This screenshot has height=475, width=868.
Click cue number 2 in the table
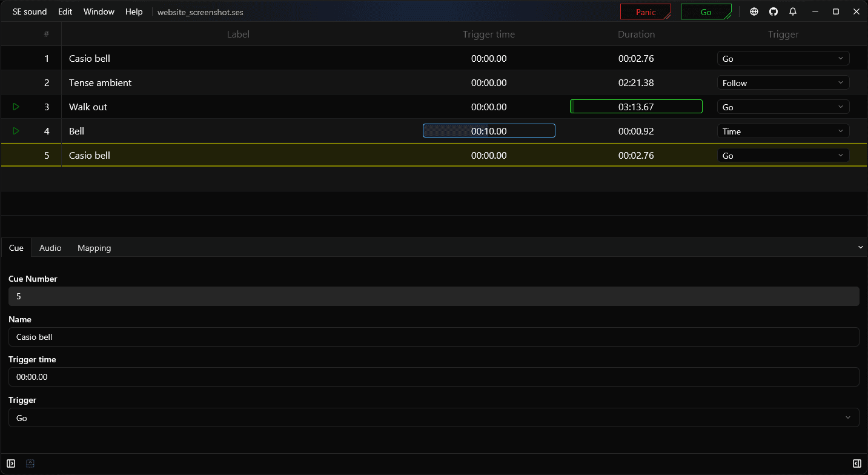(47, 83)
